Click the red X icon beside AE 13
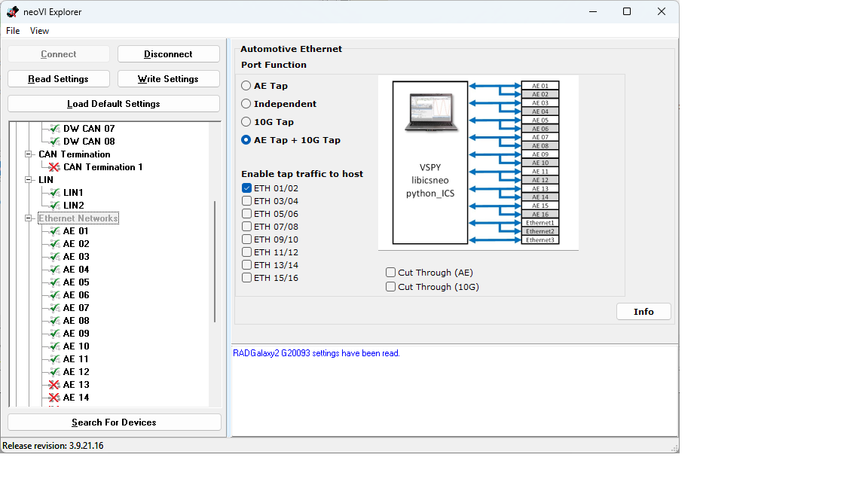868x488 pixels. pos(53,385)
